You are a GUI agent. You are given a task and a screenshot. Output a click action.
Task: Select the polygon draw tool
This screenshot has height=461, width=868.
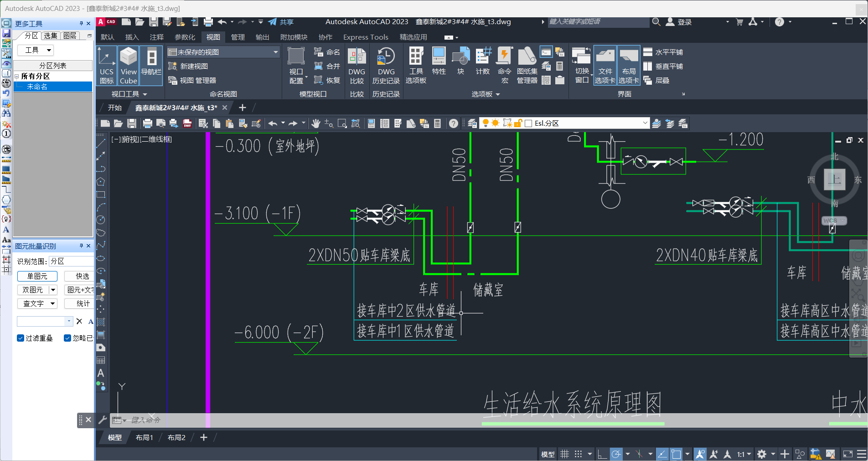[101, 181]
